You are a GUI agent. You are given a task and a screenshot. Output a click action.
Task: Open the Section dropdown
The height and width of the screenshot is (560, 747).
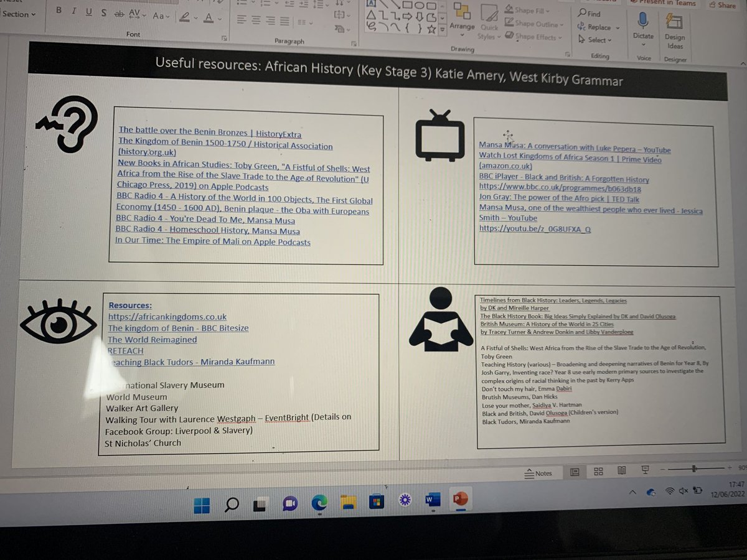click(x=19, y=14)
